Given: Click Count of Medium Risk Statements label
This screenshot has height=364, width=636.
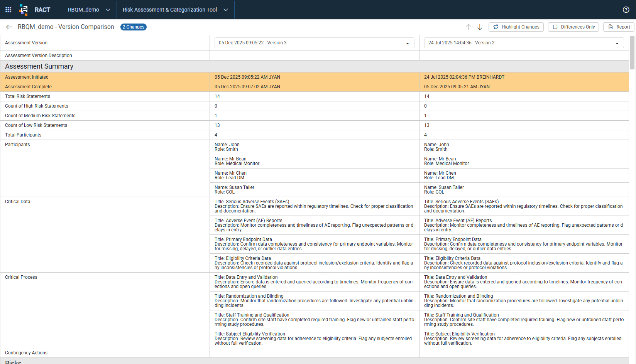Looking at the screenshot, I should point(40,116).
